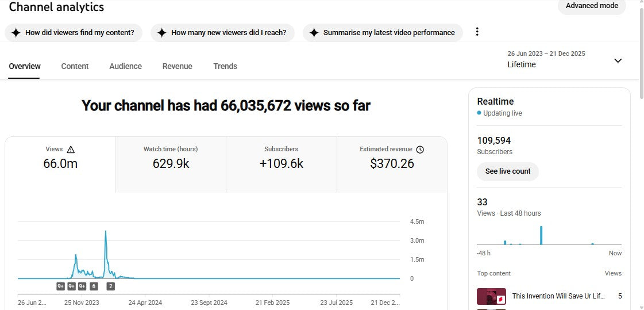Click the Shorts badge on the top video thumbnail

(x=500, y=300)
